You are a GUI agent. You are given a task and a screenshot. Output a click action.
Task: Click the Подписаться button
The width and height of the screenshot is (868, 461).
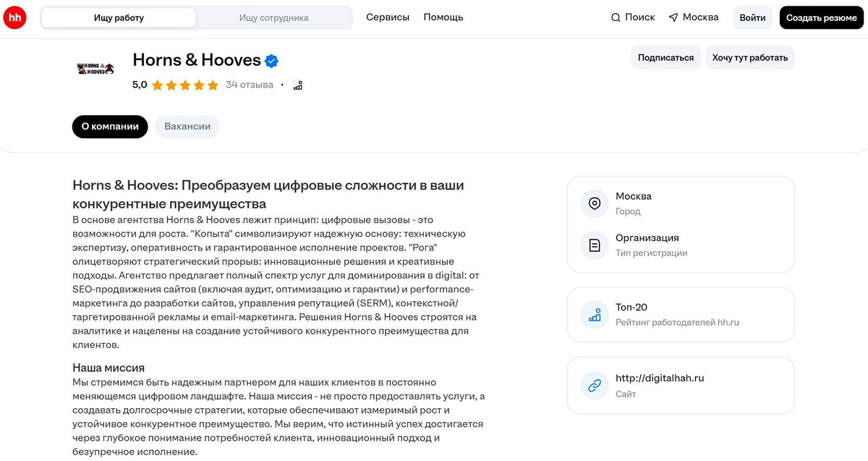pyautogui.click(x=665, y=58)
